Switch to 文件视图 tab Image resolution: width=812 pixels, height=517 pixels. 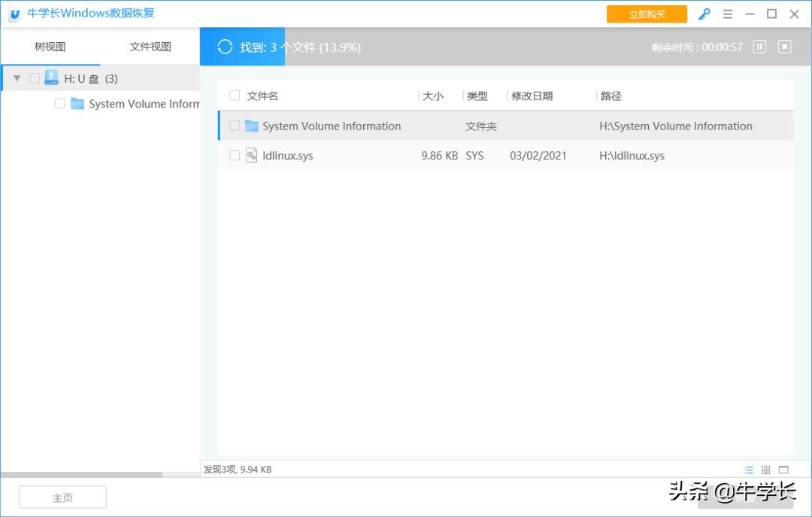[150, 47]
